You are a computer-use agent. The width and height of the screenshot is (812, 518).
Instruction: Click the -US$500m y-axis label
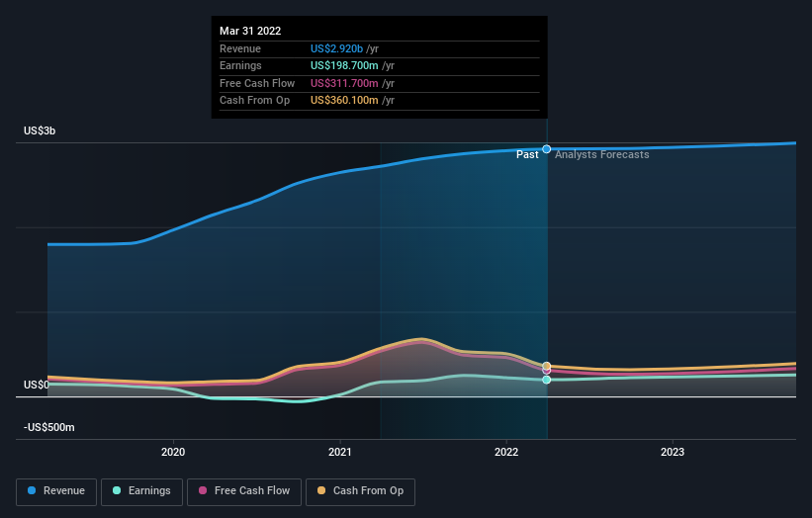(49, 427)
